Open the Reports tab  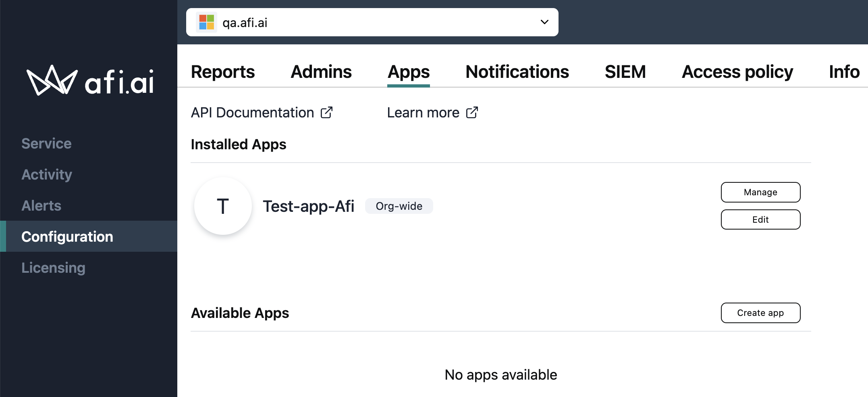point(223,72)
